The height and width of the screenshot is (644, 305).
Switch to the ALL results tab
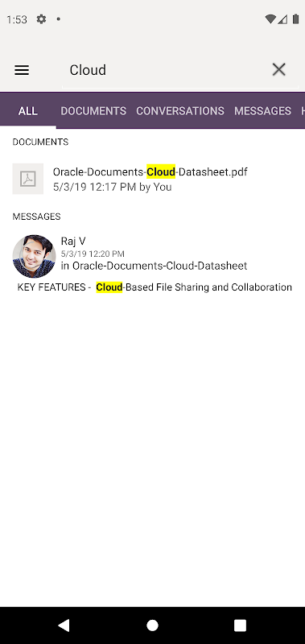28,110
